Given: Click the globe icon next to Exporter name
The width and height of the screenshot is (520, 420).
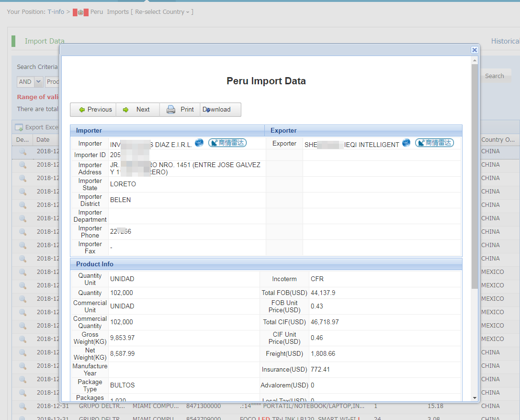Looking at the screenshot, I should (x=407, y=143).
